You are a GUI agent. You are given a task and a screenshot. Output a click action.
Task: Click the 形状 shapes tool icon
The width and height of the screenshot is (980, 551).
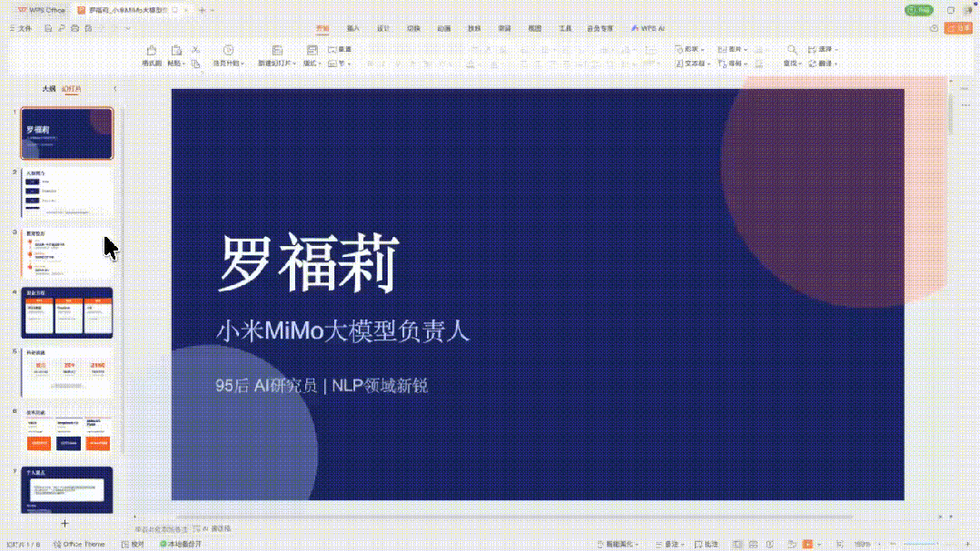coord(678,50)
